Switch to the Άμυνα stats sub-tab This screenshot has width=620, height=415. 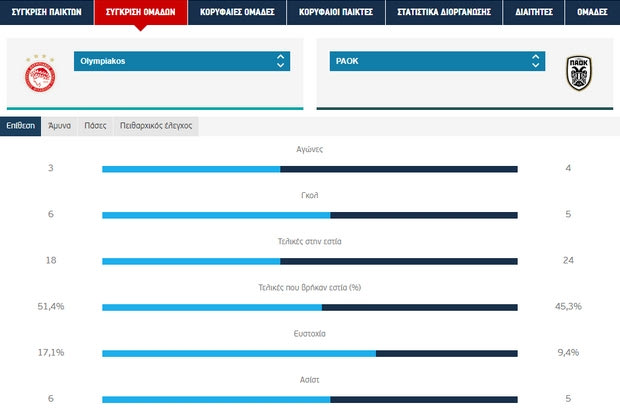click(x=60, y=126)
